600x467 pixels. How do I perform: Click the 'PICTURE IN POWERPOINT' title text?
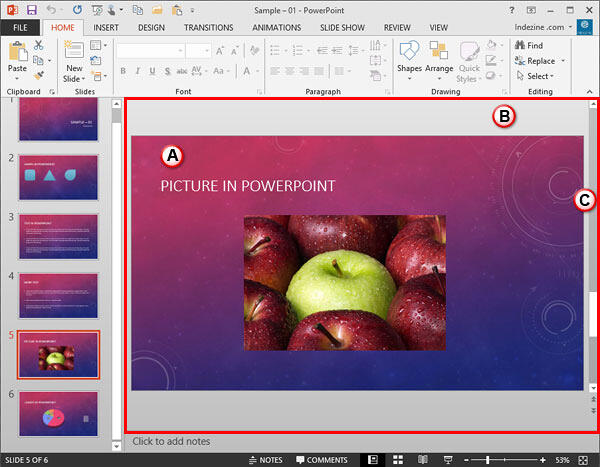(248, 186)
